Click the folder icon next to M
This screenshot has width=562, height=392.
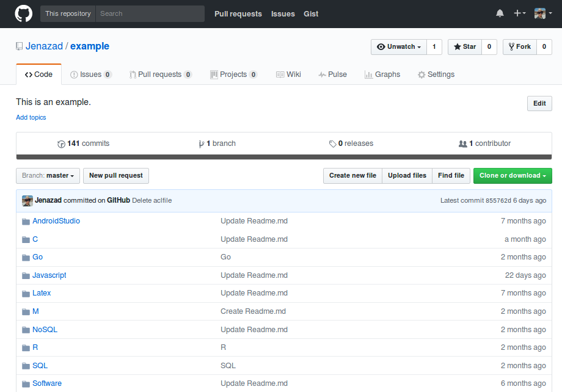(26, 311)
